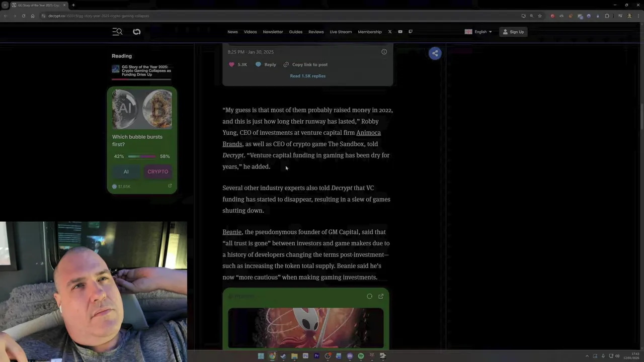Open Decrypt's YouTube icon link
The image size is (644, 362).
click(x=400, y=32)
